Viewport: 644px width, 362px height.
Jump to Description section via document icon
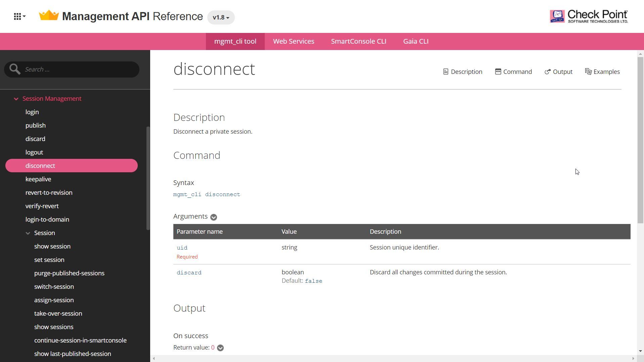point(445,72)
